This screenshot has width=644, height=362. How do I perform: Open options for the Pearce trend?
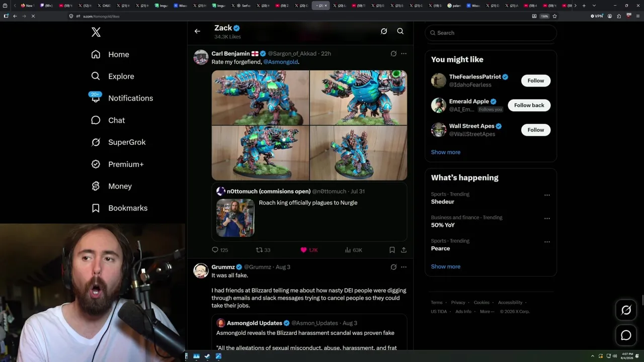(x=547, y=242)
